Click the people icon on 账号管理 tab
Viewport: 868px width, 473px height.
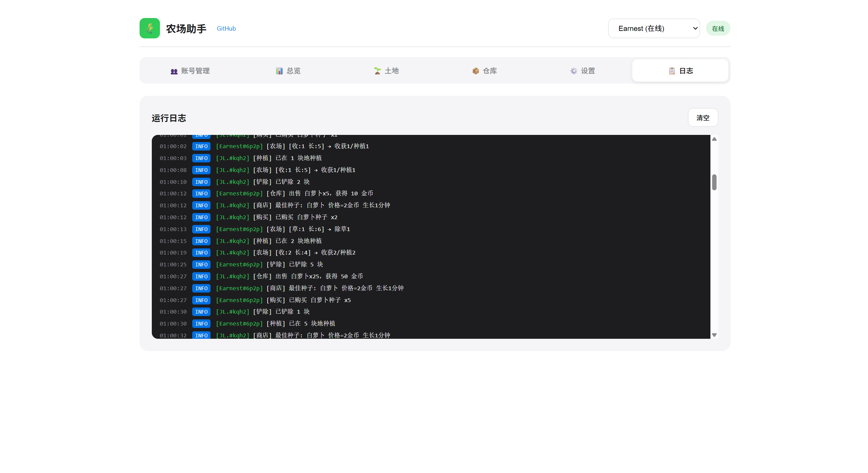tap(174, 71)
